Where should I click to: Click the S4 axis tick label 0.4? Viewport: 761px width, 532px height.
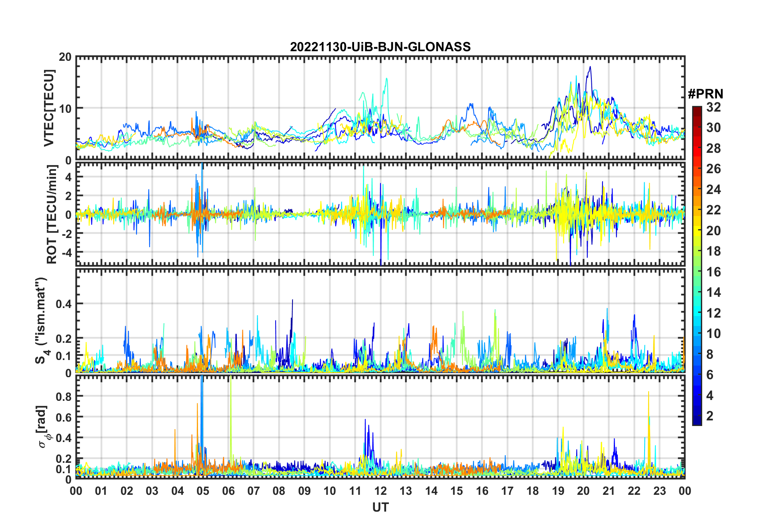(x=63, y=304)
